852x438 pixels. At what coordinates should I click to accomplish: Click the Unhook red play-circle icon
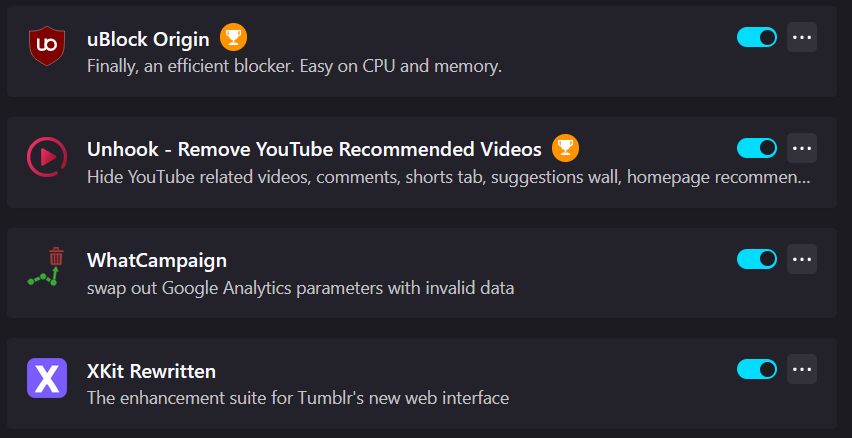pos(47,157)
